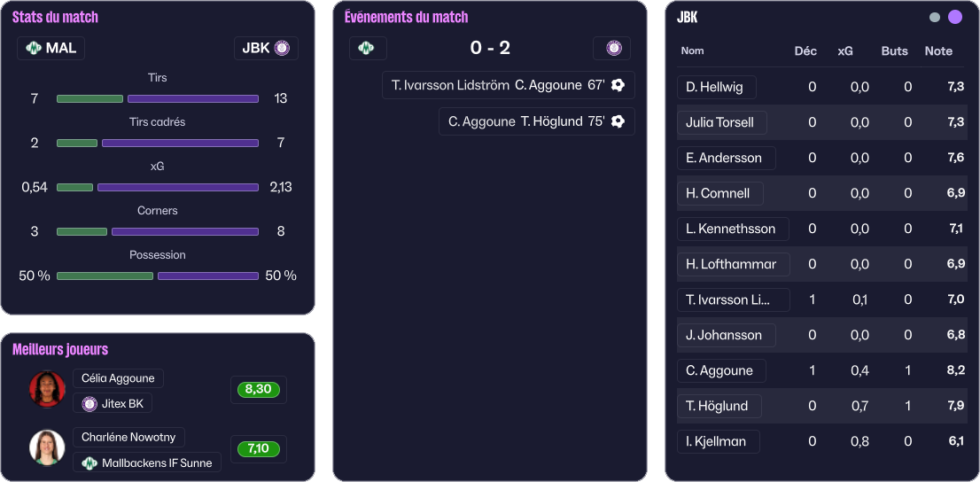Click the 8,30 rating badge
The height and width of the screenshot is (482, 980).
(x=258, y=390)
